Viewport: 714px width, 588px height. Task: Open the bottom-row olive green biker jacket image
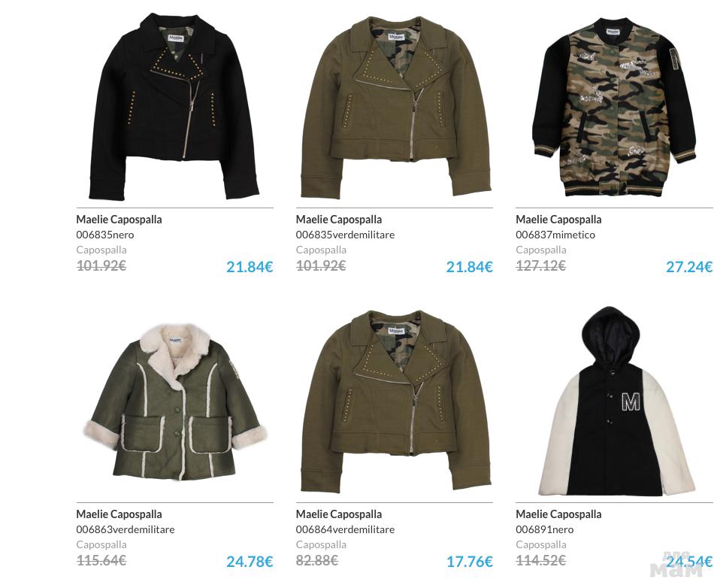395,402
